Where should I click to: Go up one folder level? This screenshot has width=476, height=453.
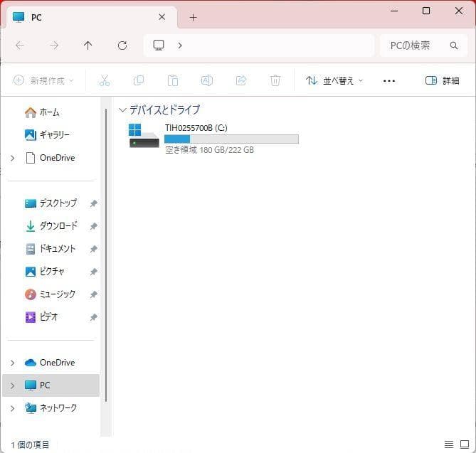88,46
